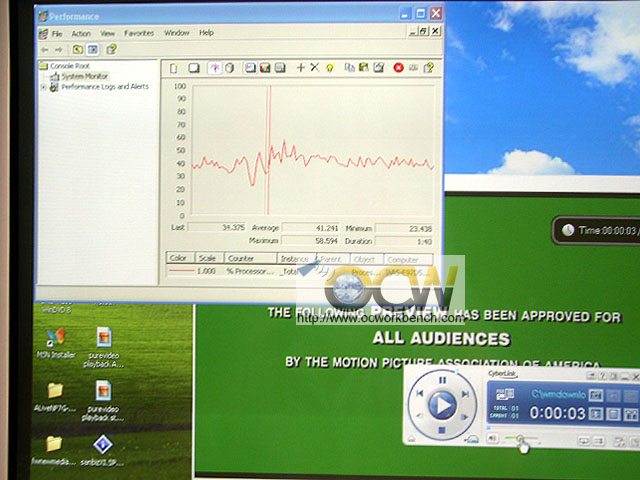Click the Update Data toolbar icon

tap(413, 68)
